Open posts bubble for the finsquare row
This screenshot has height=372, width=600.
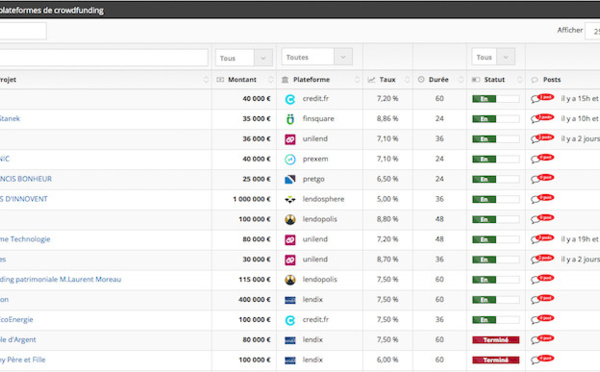[x=542, y=118]
